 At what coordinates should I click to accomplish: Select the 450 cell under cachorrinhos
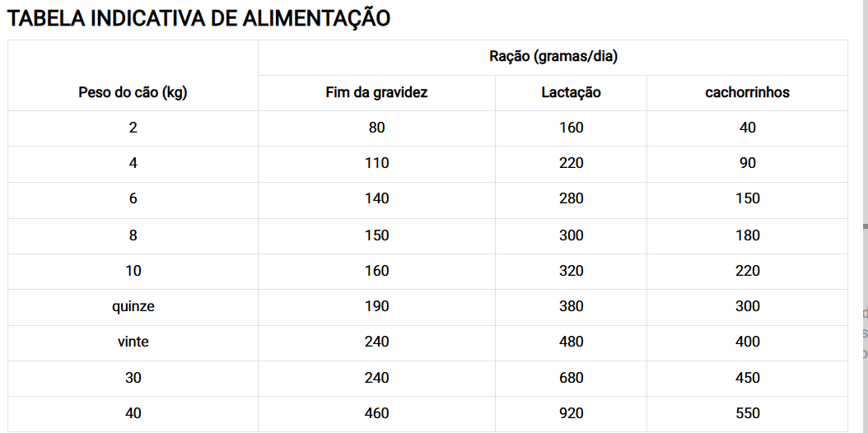(x=747, y=378)
